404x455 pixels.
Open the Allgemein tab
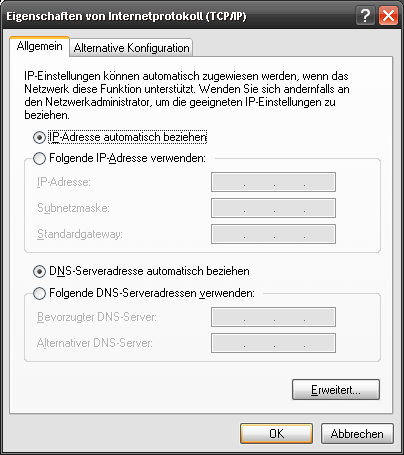[x=39, y=46]
